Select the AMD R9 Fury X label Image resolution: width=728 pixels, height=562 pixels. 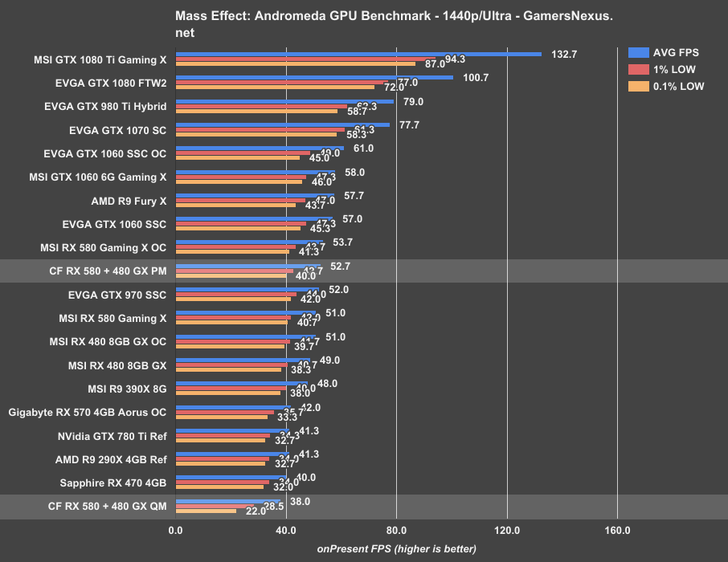pos(125,201)
